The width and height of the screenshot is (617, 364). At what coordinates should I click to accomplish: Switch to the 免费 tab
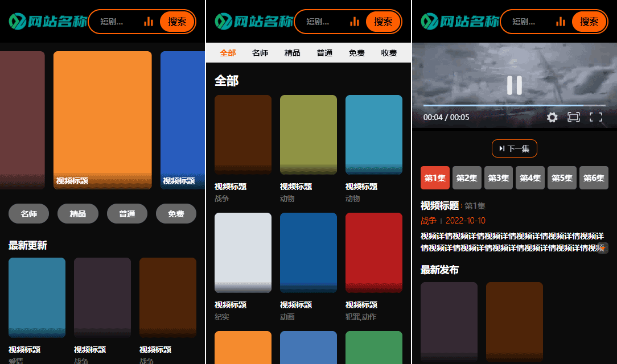(357, 53)
